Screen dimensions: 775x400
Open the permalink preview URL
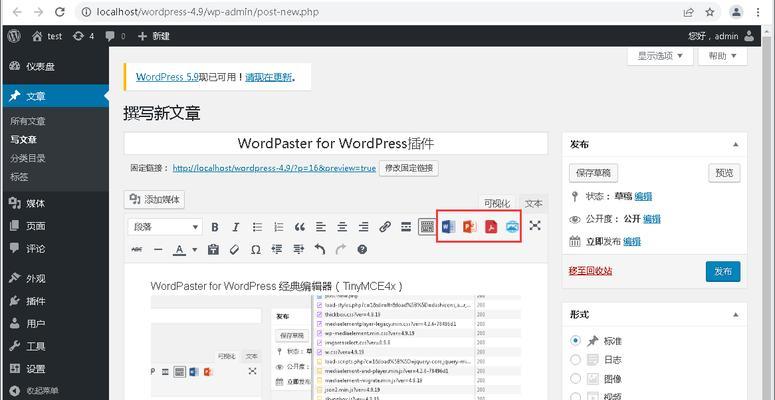click(274, 168)
